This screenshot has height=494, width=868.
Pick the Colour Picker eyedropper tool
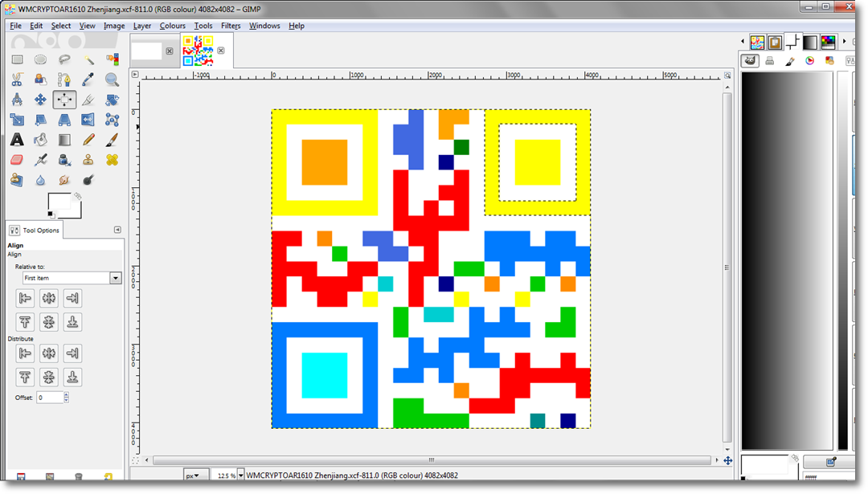tap(88, 80)
